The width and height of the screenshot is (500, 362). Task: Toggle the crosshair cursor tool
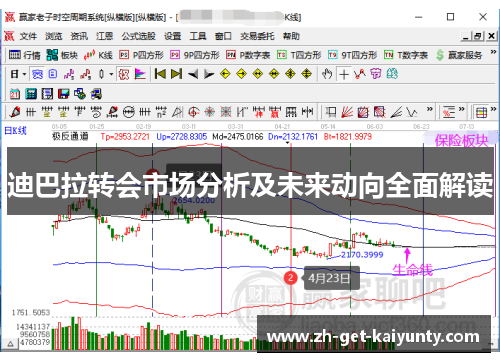coord(344,74)
